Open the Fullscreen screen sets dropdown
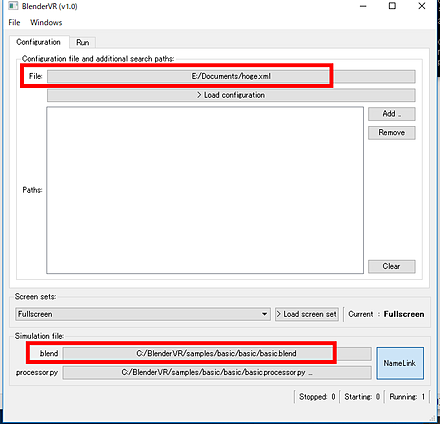The width and height of the screenshot is (440, 424). tap(143, 314)
